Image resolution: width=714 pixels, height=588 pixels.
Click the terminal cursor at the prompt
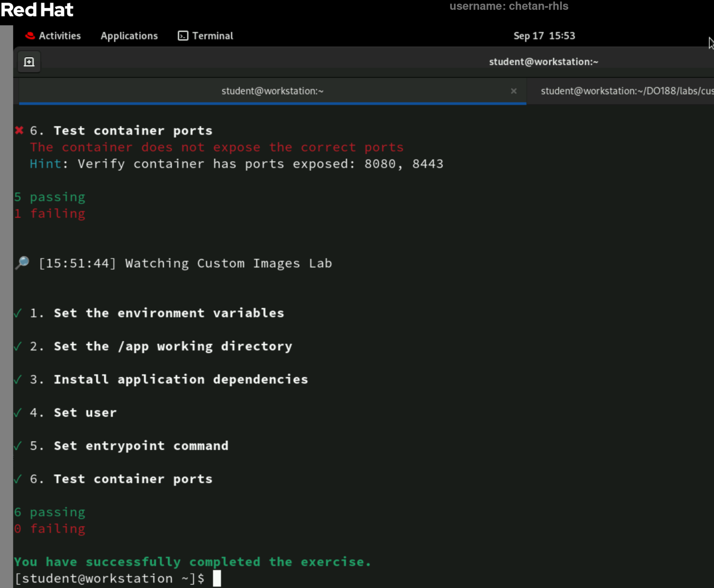tap(218, 578)
